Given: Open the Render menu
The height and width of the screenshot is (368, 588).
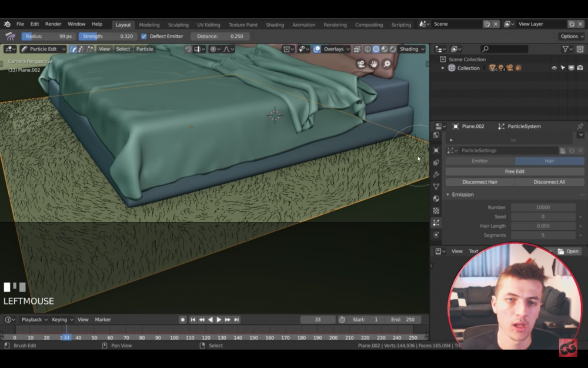Looking at the screenshot, I should coord(54,24).
